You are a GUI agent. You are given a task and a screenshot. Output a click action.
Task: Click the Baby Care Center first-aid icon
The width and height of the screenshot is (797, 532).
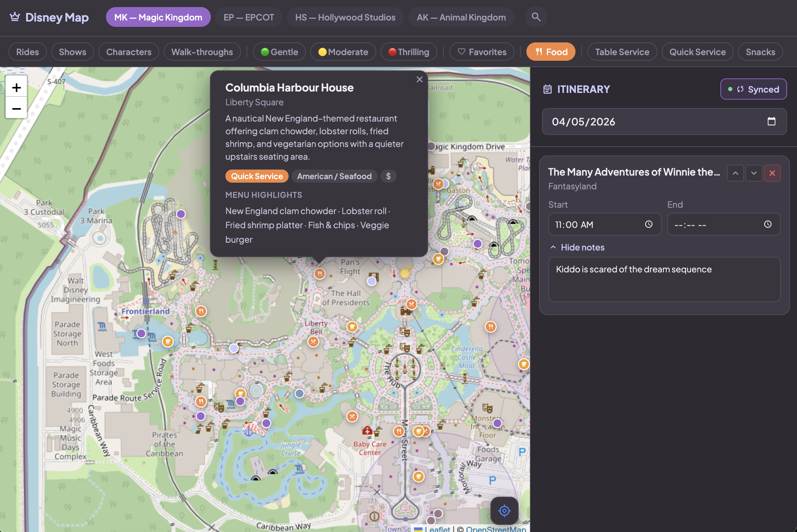pyautogui.click(x=367, y=430)
